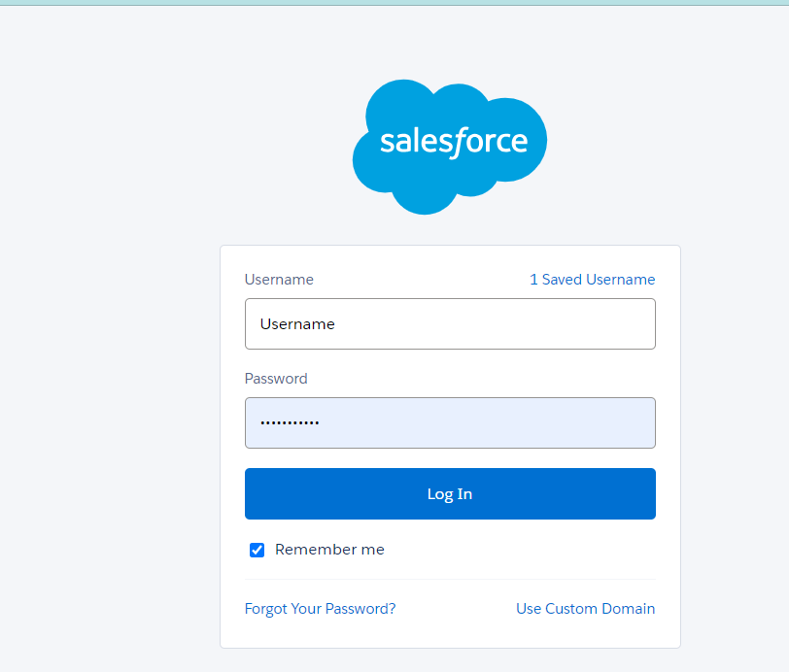Click the Password label above the field
Image resolution: width=789 pixels, height=672 pixels.
276,379
